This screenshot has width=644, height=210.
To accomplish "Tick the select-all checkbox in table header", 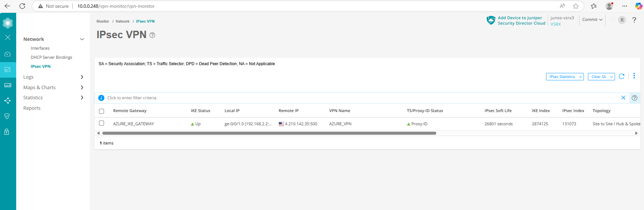I will 101,111.
